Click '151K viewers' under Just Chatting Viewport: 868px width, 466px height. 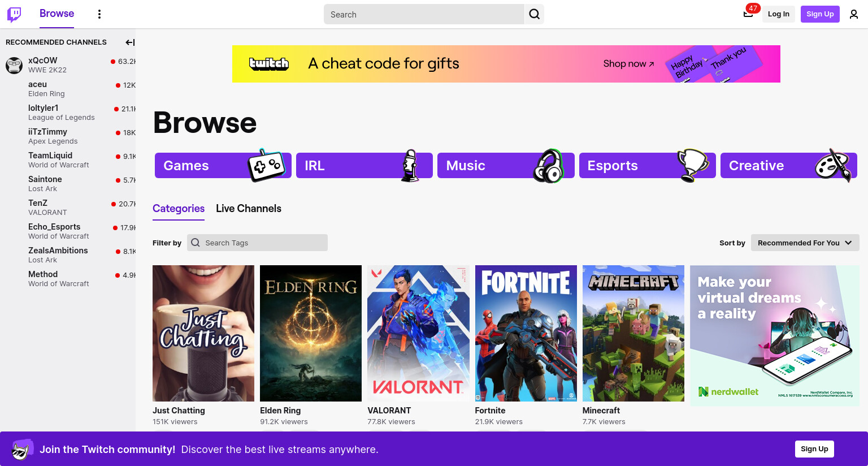tap(175, 422)
